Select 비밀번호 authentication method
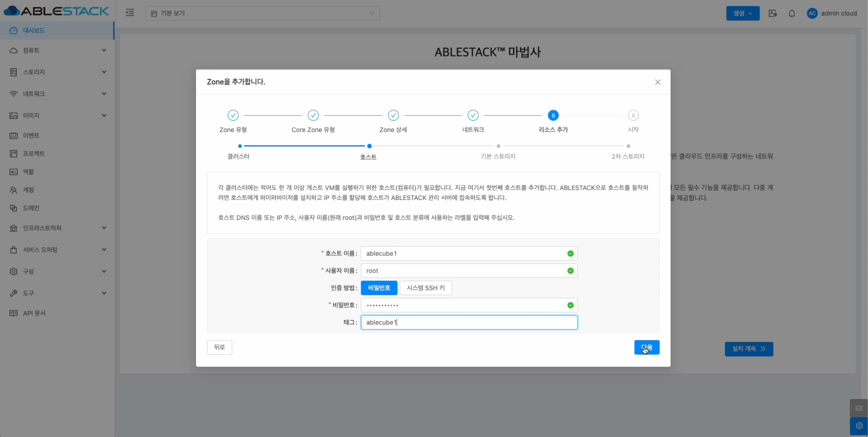This screenshot has height=437, width=868. (379, 288)
